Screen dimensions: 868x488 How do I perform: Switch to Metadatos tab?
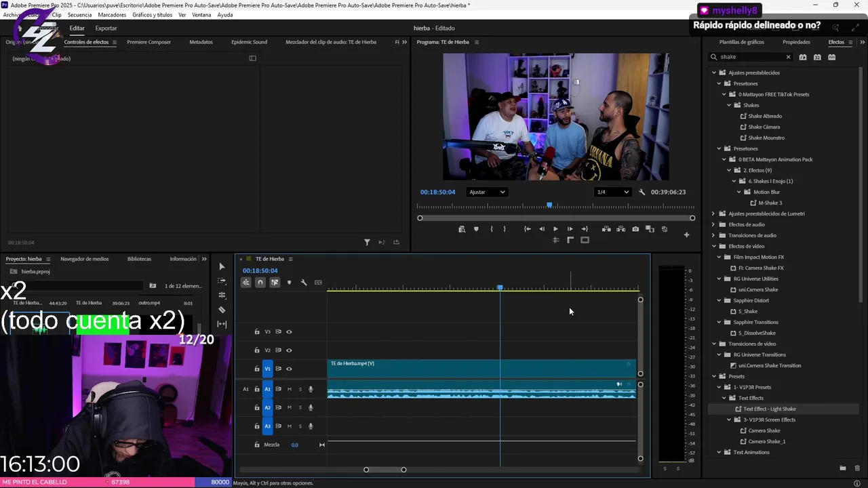[201, 42]
